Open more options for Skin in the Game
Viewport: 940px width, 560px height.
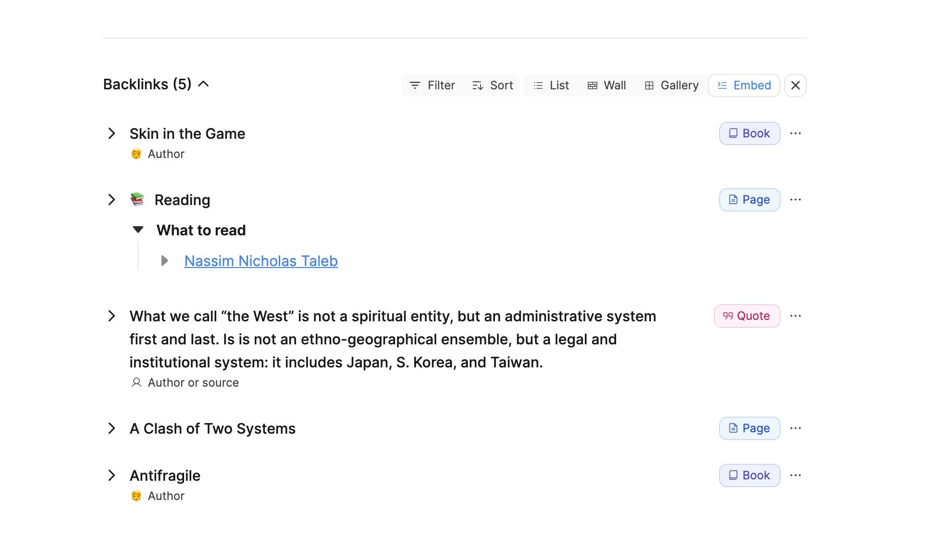pyautogui.click(x=795, y=134)
